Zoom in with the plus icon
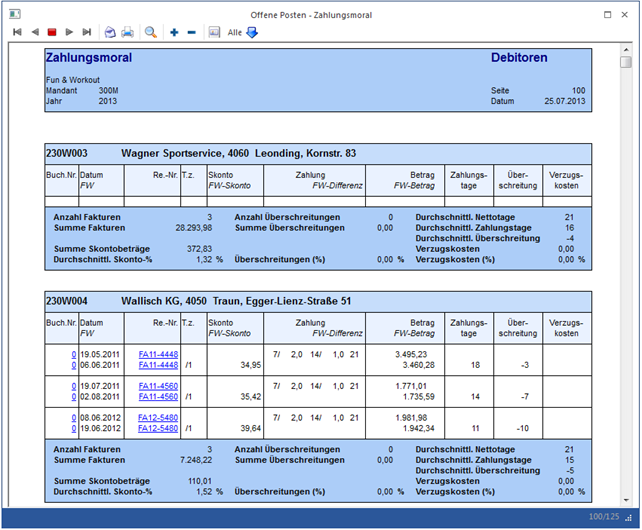Screen dimensions: 642x530 point(174,32)
